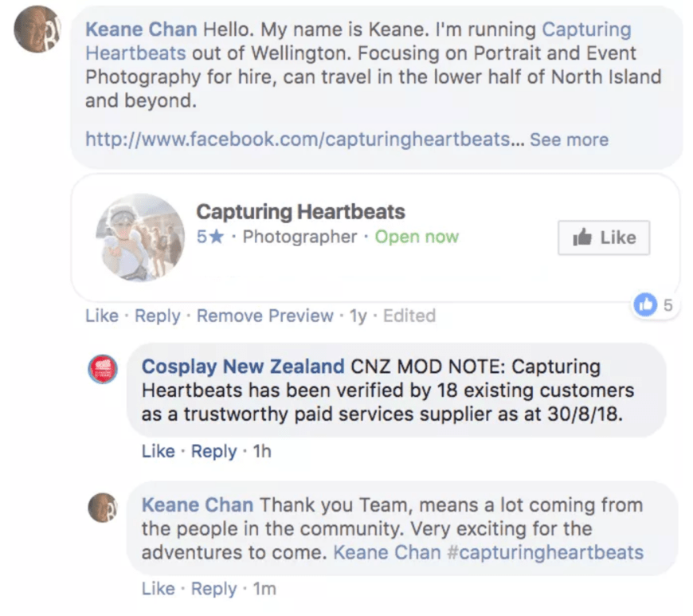Image resolution: width=693 pixels, height=616 pixels.
Task: Expand comment with See more link
Action: click(569, 139)
